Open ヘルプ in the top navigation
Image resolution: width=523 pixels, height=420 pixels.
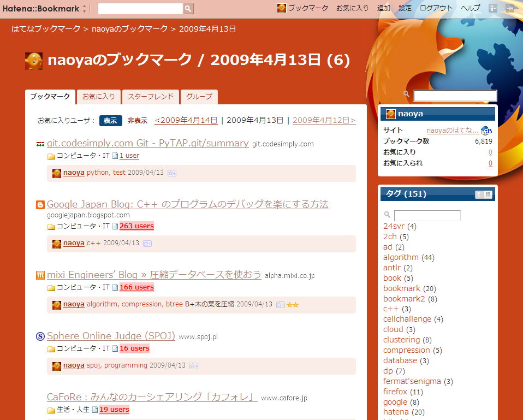tap(470, 8)
